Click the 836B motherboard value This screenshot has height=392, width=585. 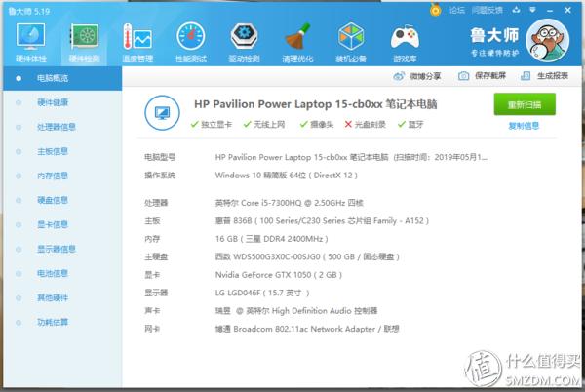pos(322,220)
